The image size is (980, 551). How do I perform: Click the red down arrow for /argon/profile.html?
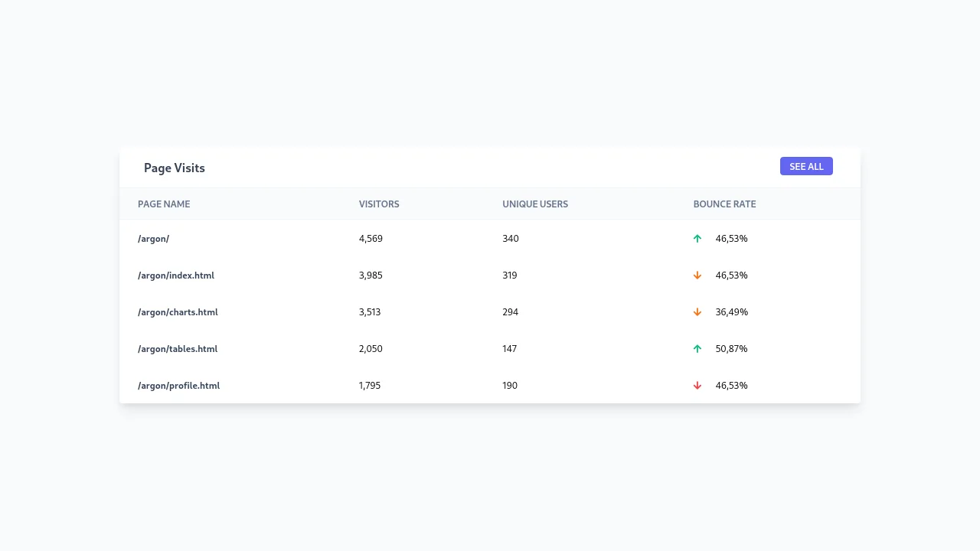[x=697, y=386]
